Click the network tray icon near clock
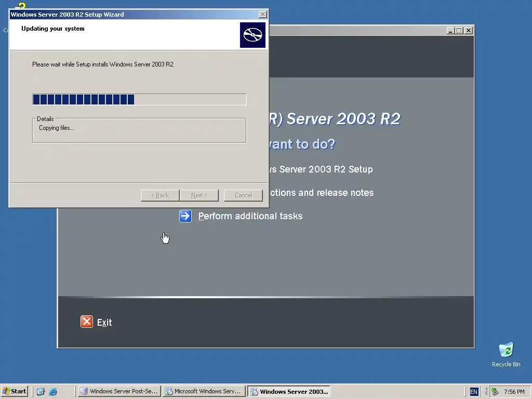 coord(495,392)
